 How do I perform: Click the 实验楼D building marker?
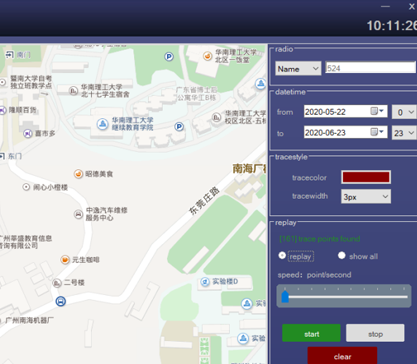205,282
